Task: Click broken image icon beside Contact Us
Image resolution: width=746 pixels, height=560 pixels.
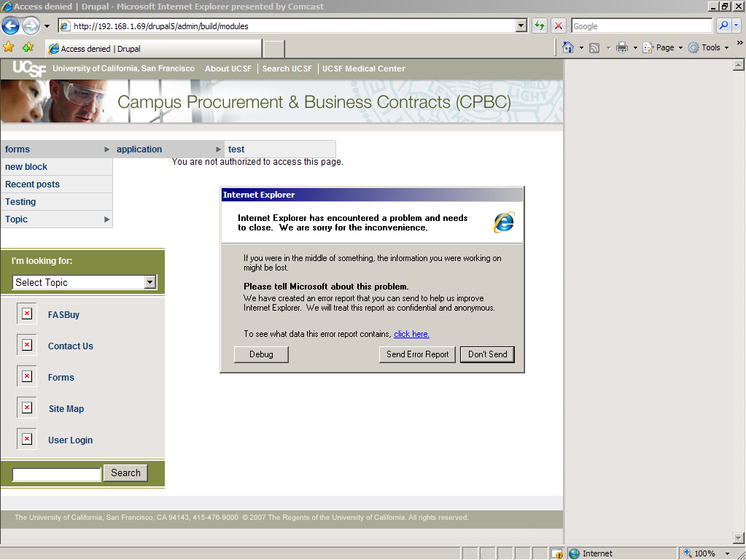Action: 27,345
